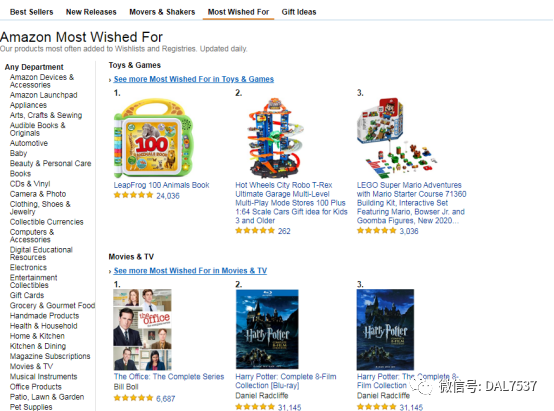
Task: Select Camera & Photo department
Action: pos(38,194)
